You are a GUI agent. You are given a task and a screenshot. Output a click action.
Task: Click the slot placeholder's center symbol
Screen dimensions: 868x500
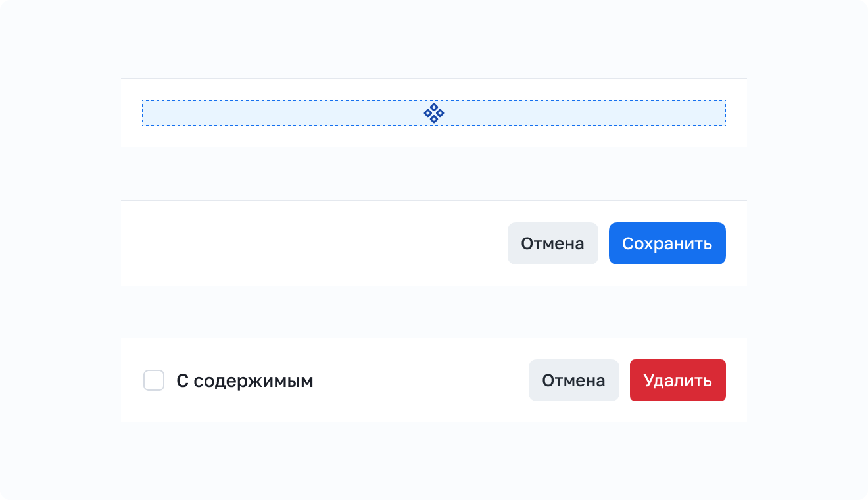(434, 113)
